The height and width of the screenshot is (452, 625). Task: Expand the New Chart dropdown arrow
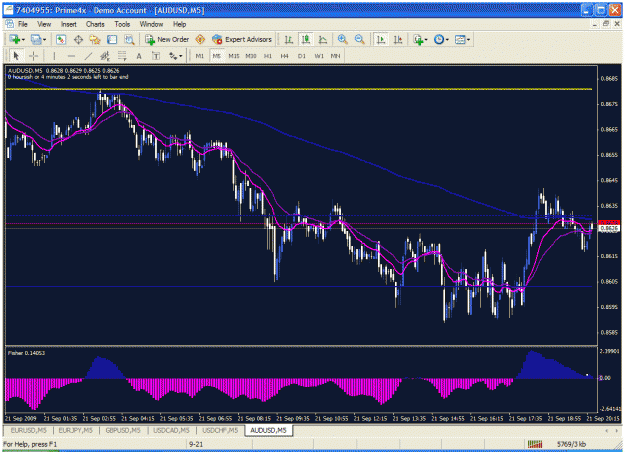pos(24,39)
